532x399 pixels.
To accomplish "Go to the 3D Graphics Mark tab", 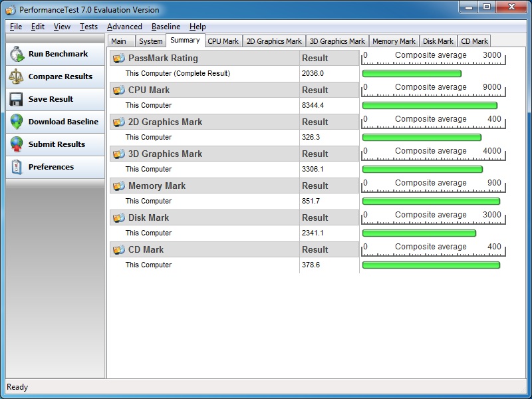I will [337, 41].
